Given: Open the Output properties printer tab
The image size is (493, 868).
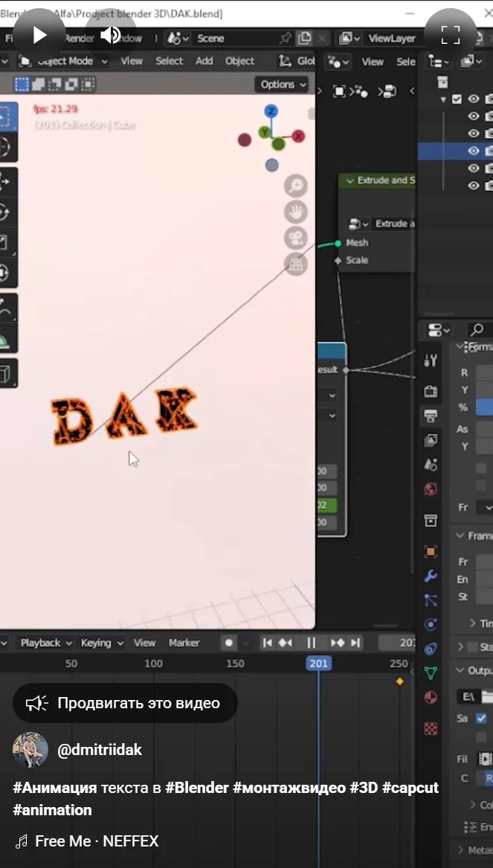Looking at the screenshot, I should pyautogui.click(x=431, y=415).
